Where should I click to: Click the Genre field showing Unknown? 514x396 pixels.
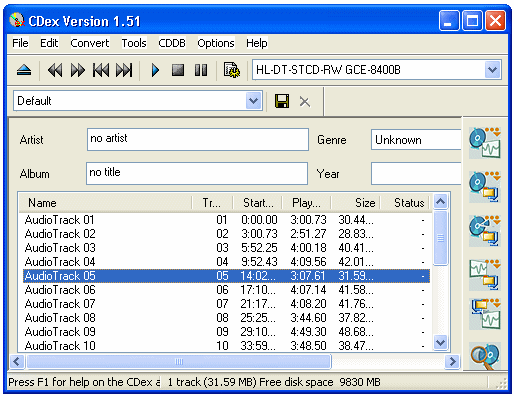point(416,140)
